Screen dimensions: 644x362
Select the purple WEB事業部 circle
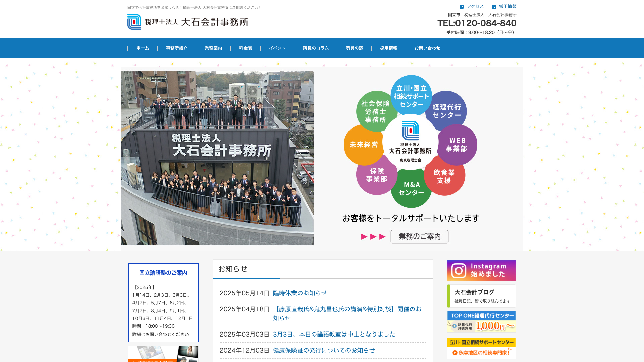[458, 144]
